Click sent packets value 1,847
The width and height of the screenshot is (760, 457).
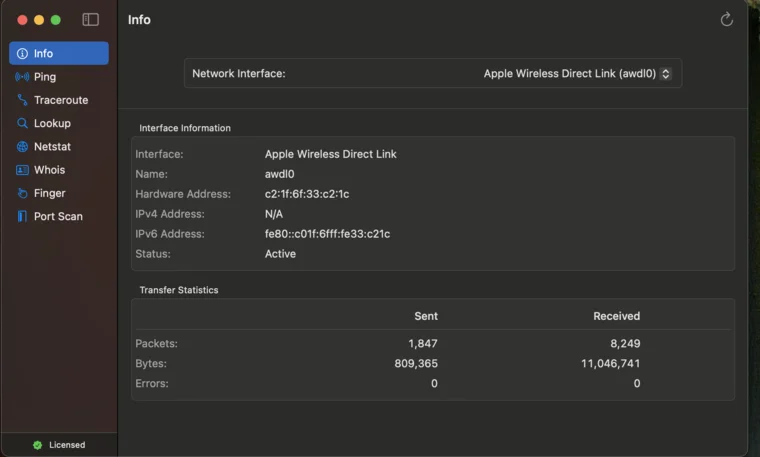coord(423,344)
